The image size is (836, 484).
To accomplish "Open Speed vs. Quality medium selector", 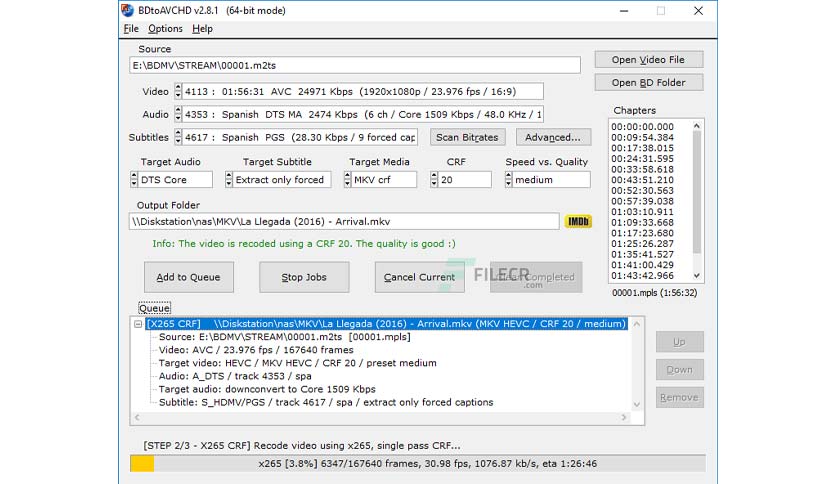I will [x=548, y=180].
